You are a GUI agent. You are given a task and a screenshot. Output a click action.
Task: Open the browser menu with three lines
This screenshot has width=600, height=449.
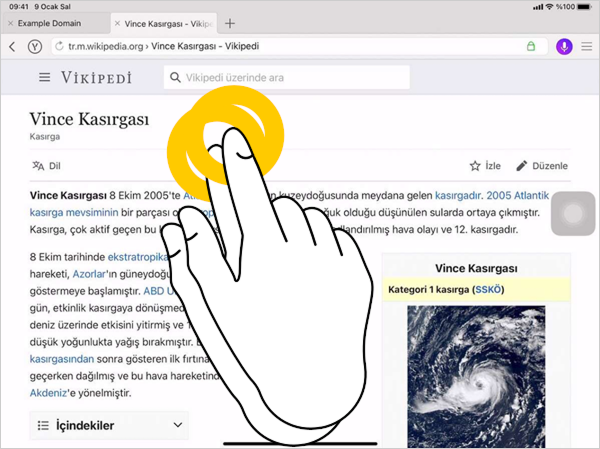point(587,47)
